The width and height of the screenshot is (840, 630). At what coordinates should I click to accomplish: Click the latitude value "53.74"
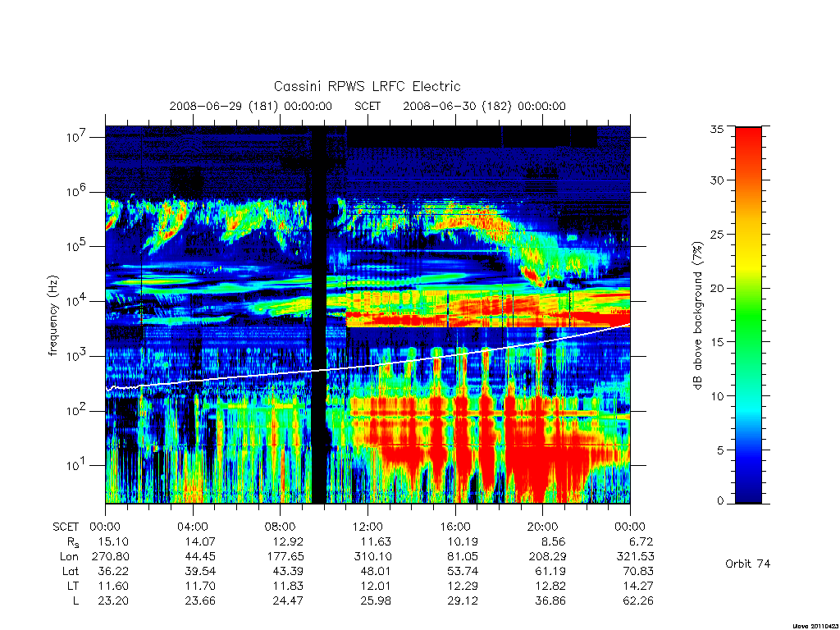(463, 572)
